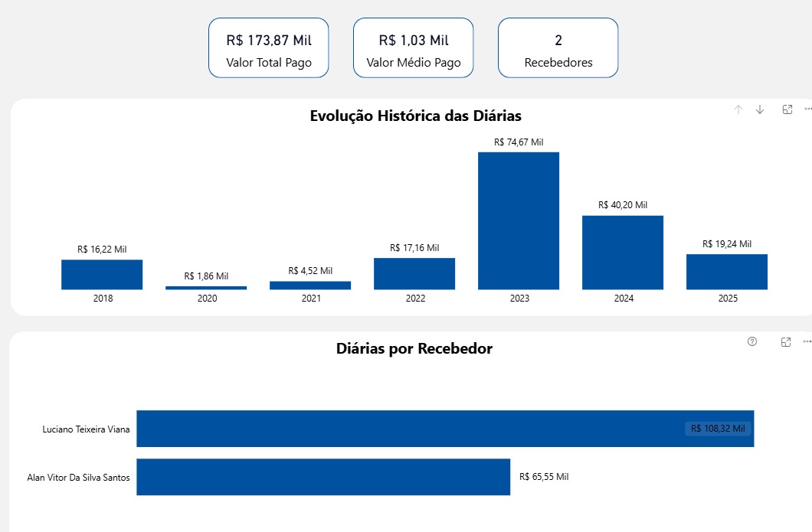Screen dimensions: 812x532
Task: Open more options for Diárias por Recebedor
Action: [807, 341]
